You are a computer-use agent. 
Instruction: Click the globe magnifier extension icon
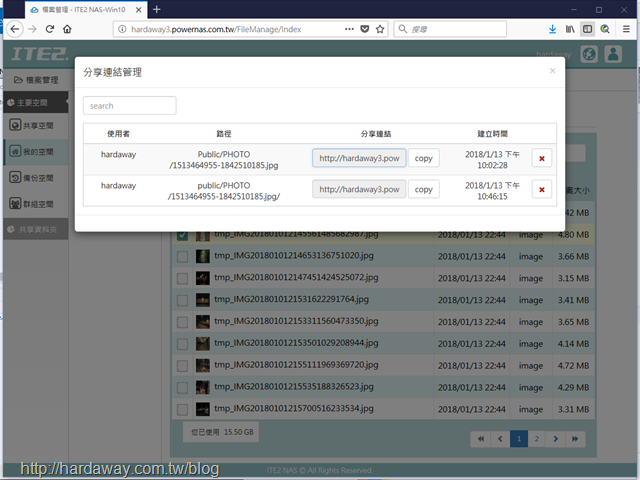tap(605, 29)
